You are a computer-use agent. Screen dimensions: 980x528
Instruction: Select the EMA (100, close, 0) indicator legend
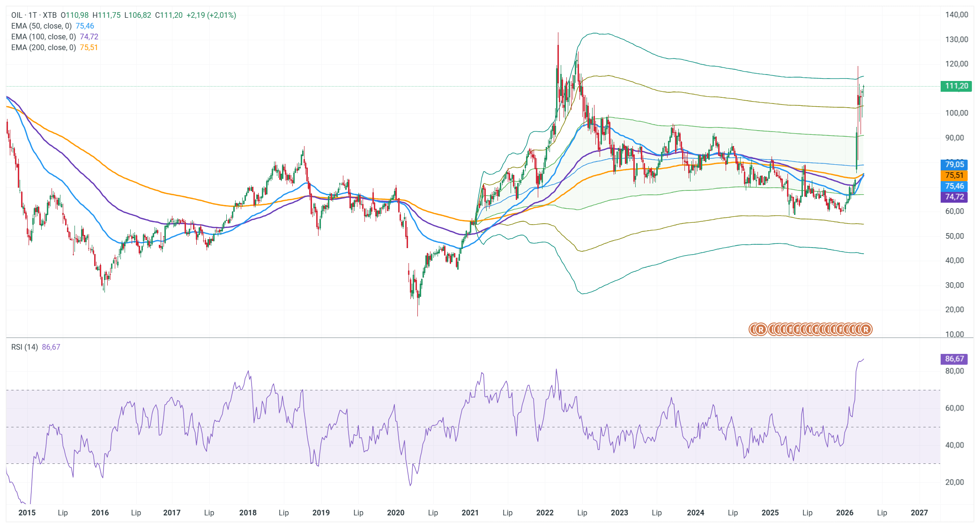(43, 37)
